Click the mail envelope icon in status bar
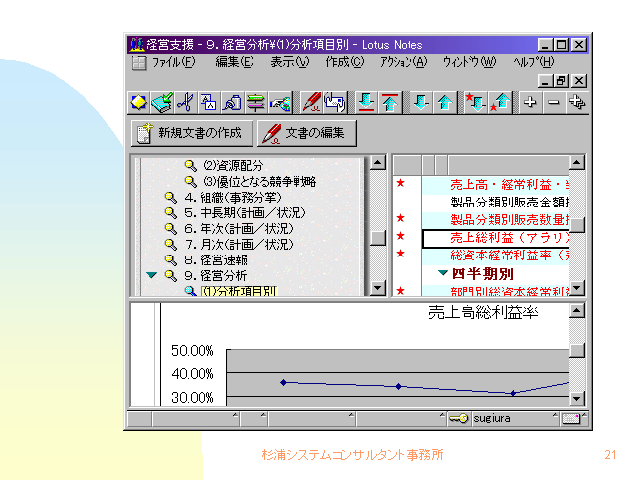The width and height of the screenshot is (640, 480). (572, 418)
